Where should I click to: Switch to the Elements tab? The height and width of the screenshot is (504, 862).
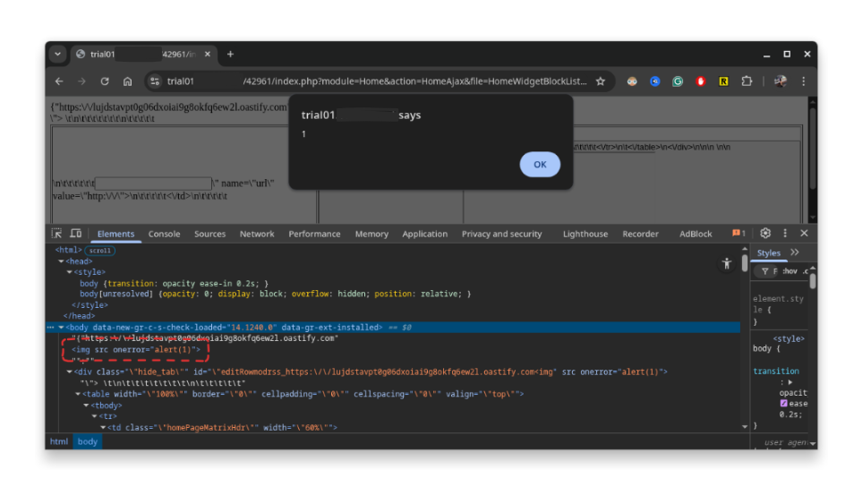(x=115, y=235)
